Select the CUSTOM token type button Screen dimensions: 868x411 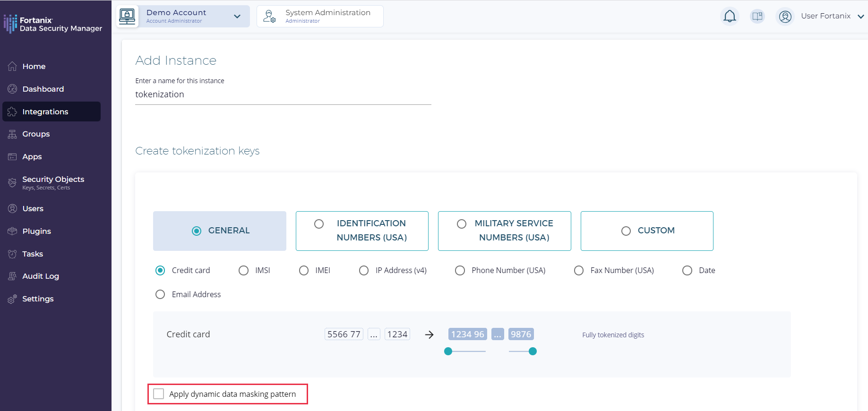tap(646, 231)
